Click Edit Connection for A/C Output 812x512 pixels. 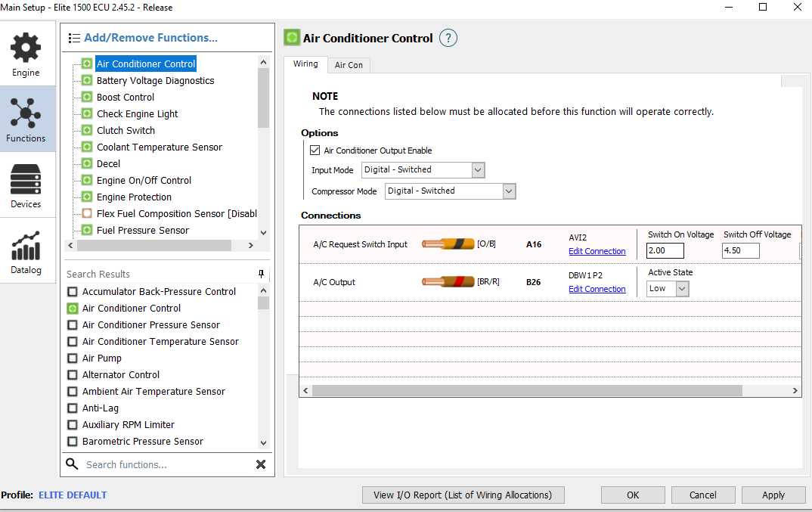[x=597, y=289]
